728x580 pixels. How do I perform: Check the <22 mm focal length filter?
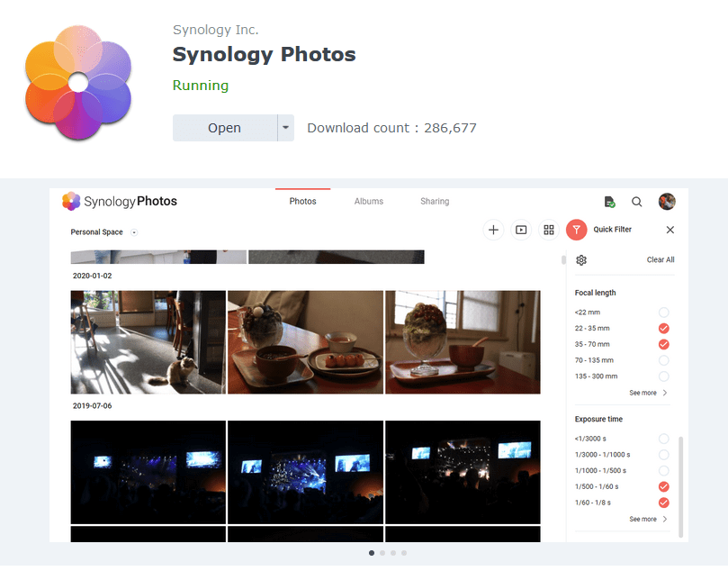[664, 313]
